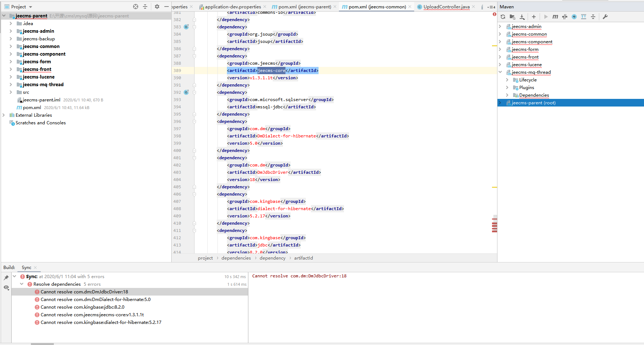Click Execute Maven Goal 'm' icon

pos(555,17)
